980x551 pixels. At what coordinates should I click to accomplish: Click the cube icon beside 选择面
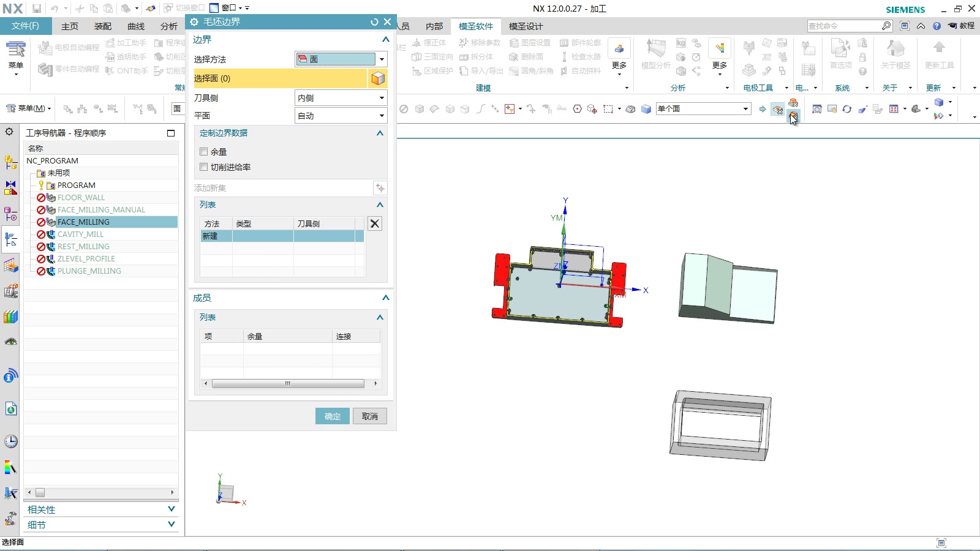click(378, 78)
